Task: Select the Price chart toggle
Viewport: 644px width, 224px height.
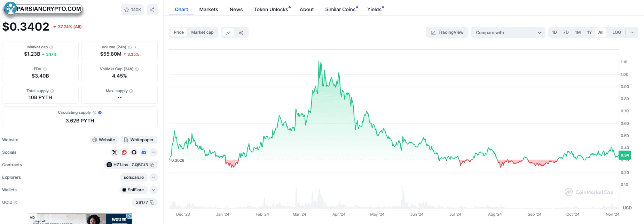Action: point(179,32)
